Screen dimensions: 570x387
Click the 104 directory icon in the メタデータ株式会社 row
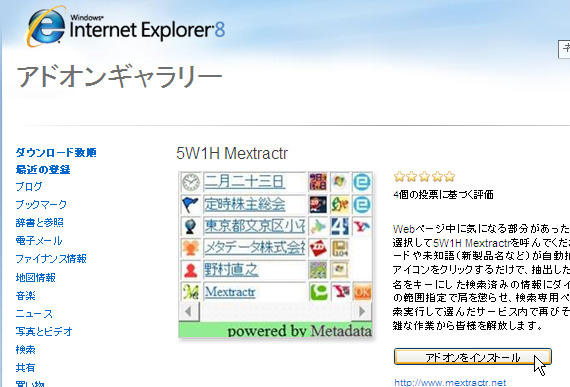click(x=340, y=248)
